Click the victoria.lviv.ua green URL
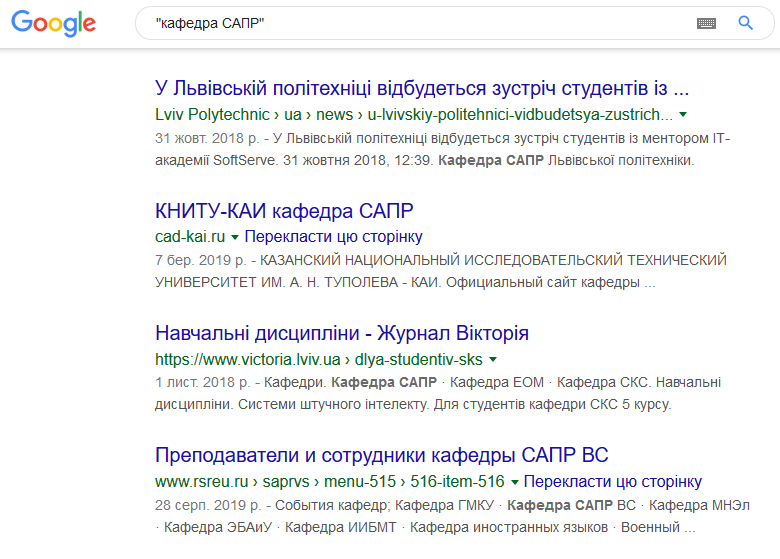The height and width of the screenshot is (559, 780). pyautogui.click(x=319, y=359)
